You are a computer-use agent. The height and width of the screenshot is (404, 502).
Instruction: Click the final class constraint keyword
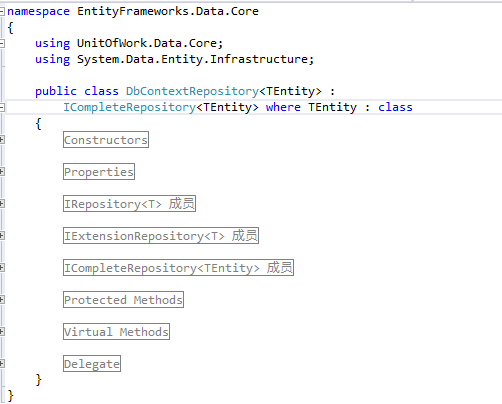pyautogui.click(x=395, y=107)
